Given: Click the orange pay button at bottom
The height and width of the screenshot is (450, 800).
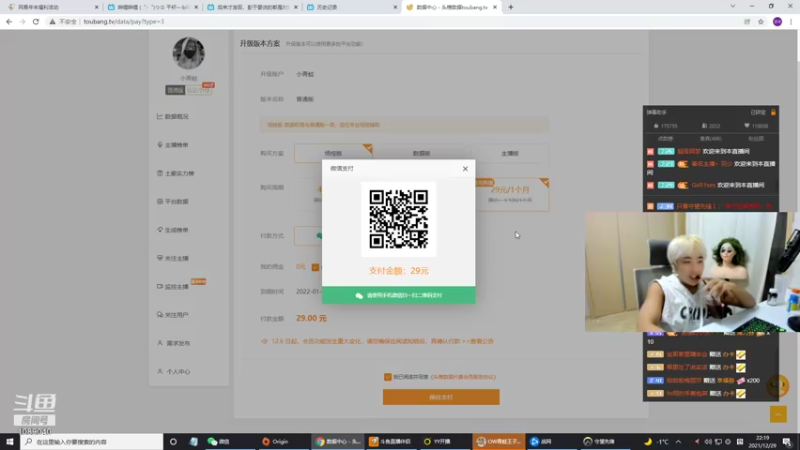Looking at the screenshot, I should 441,397.
